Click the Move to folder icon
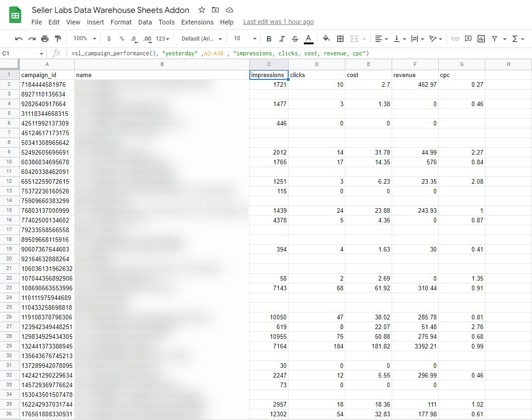 pos(216,10)
